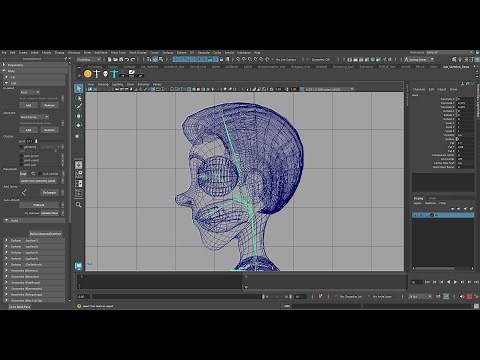Click the redo arrow in the status line
Screen dimensions: 480x360
(x=133, y=59)
